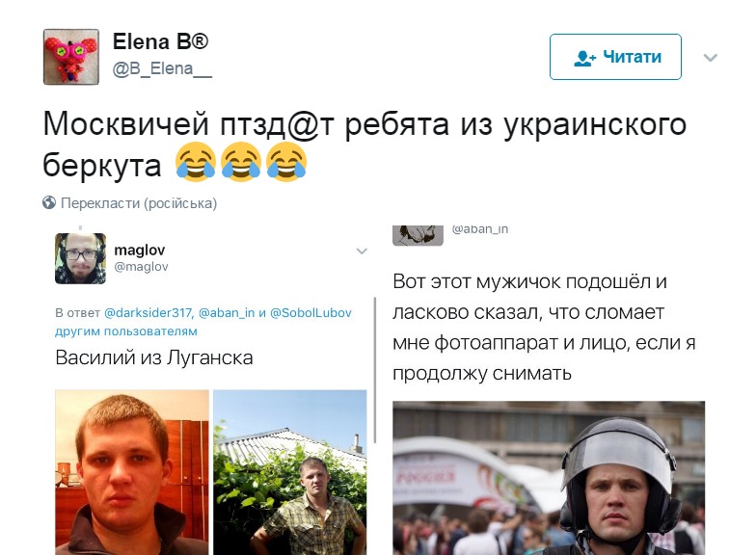Click the Elena B® display name
The height and width of the screenshot is (555, 756).
160,42
